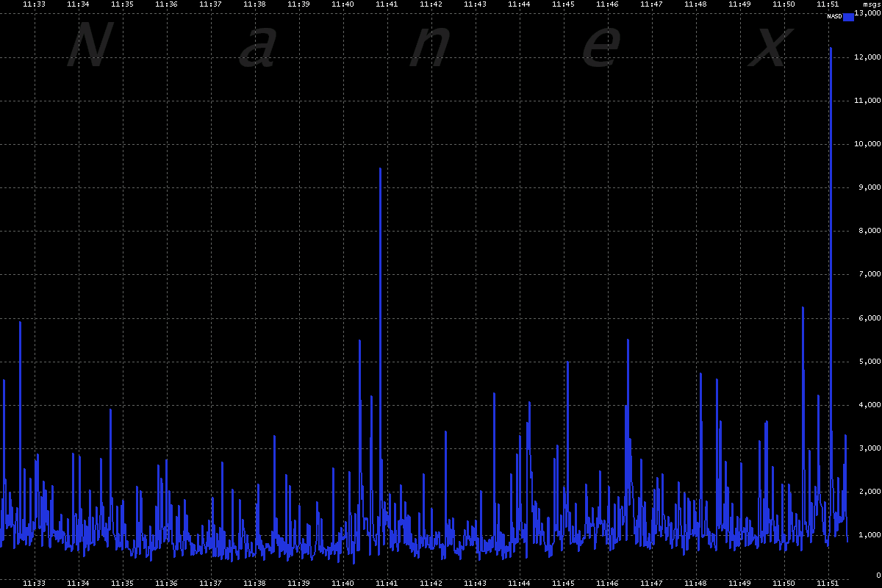
Task: Select the NASD legend label
Action: click(x=834, y=17)
